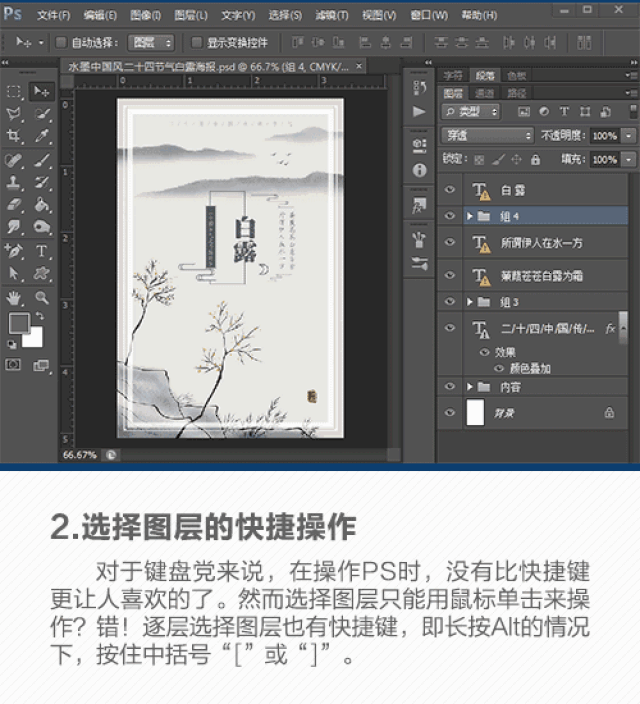640x704 pixels.
Task: Hide the 内容 group layer
Action: point(450,387)
